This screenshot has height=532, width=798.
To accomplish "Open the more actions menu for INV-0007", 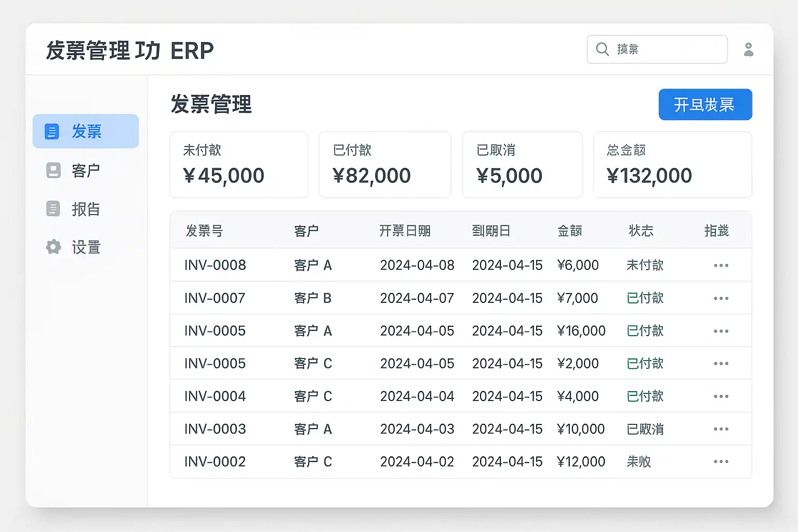I will pos(721,298).
